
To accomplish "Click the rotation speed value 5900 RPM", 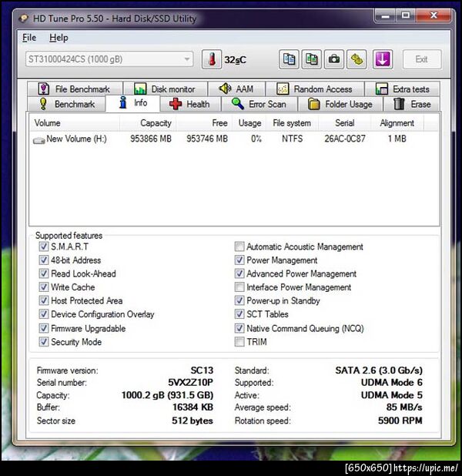I will 400,421.
